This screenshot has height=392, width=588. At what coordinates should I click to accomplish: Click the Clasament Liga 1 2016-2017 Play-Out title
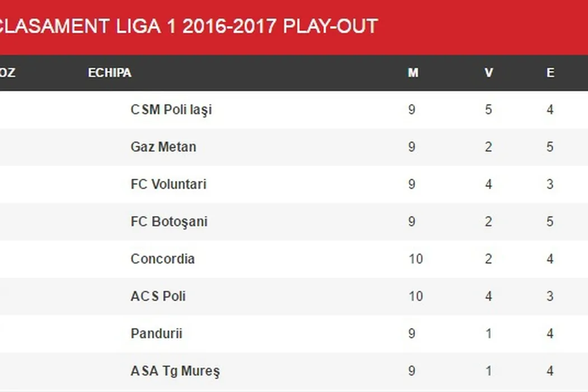pyautogui.click(x=189, y=26)
